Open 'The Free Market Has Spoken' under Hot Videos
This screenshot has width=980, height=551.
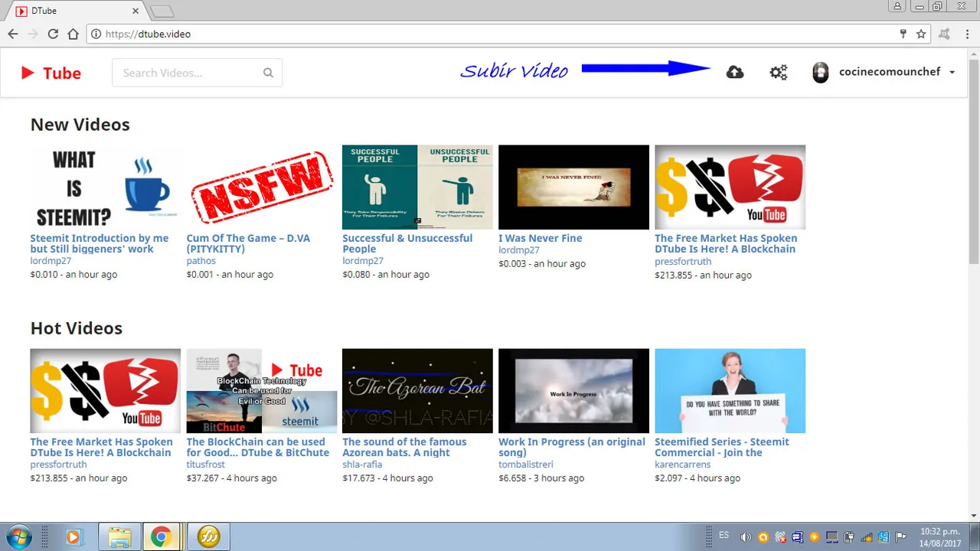101,447
